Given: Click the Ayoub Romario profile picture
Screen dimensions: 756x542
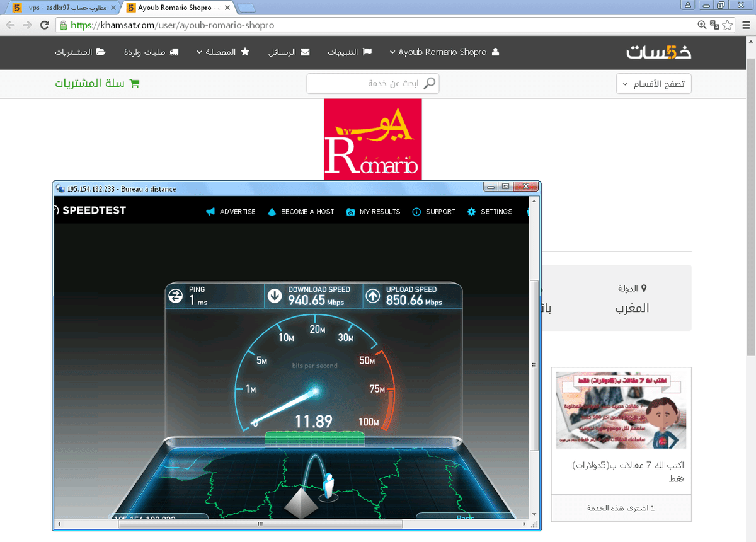Looking at the screenshot, I should tap(373, 139).
